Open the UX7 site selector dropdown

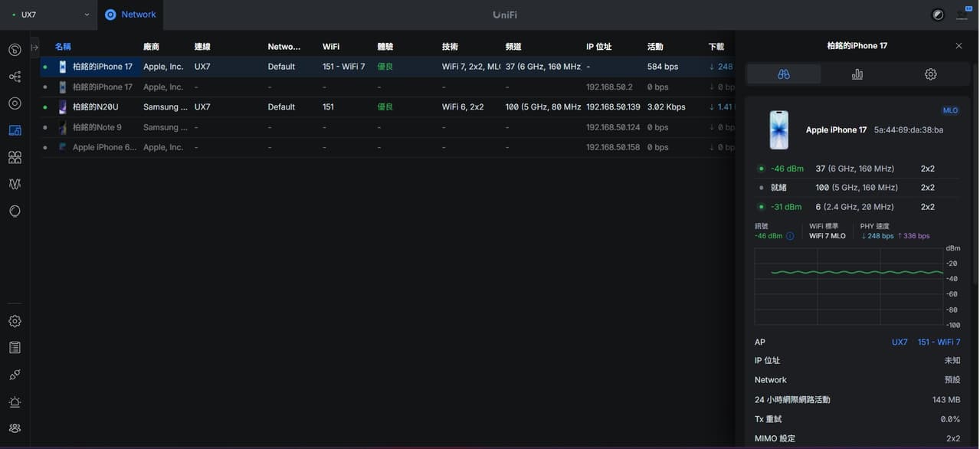[50, 15]
